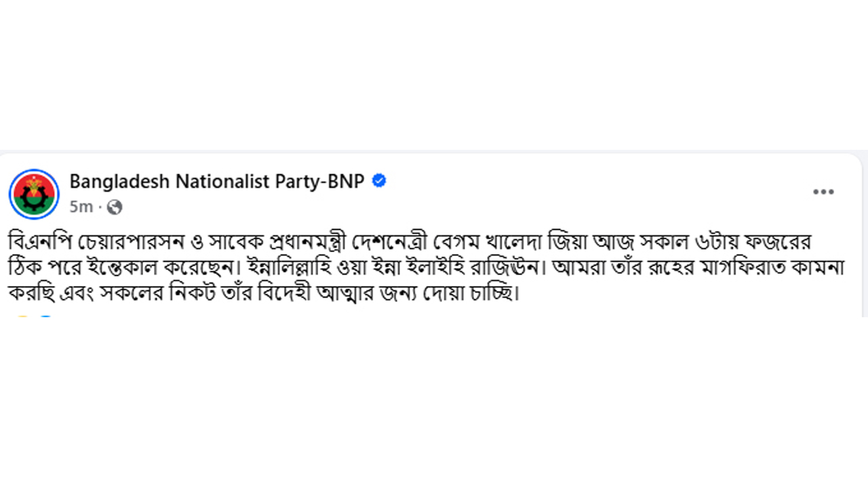Click the partially visible yellow reaction emoji
This screenshot has width=868, height=488.
[x=22, y=316]
